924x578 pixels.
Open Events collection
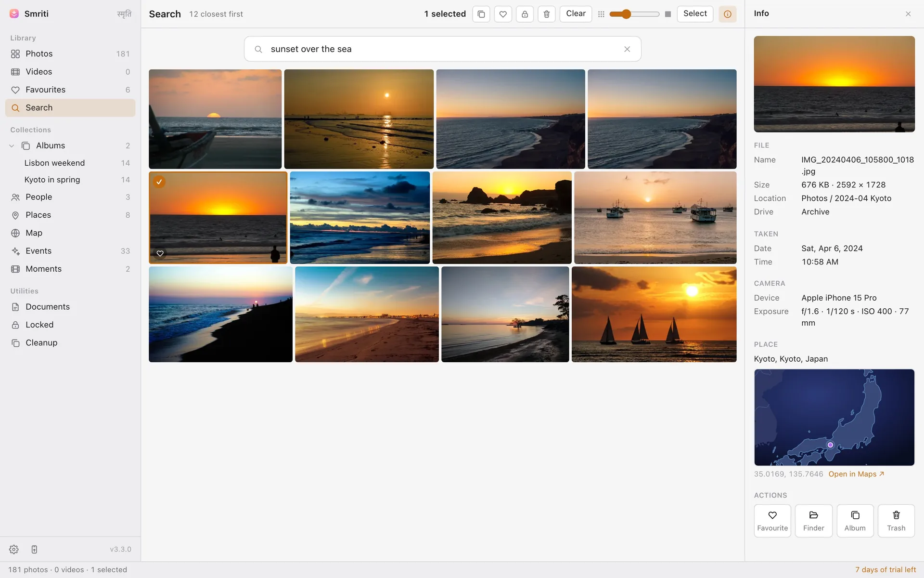(x=70, y=251)
